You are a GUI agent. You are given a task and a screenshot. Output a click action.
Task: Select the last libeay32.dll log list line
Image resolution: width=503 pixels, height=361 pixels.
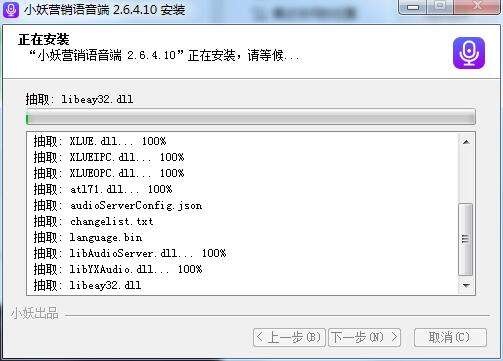click(87, 285)
